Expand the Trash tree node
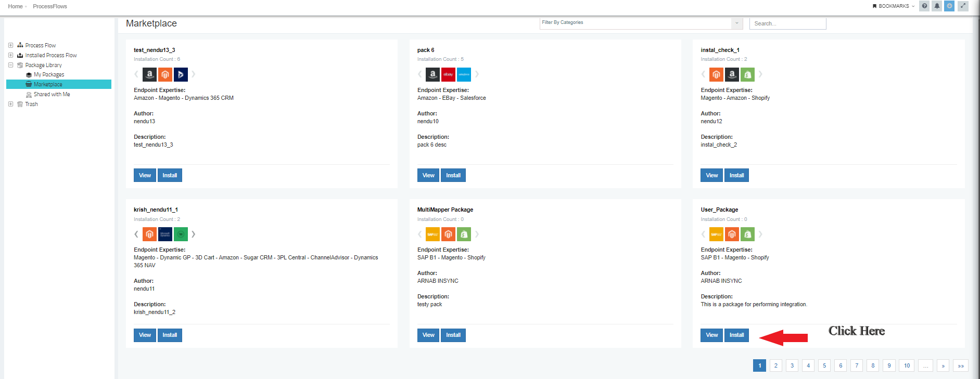The width and height of the screenshot is (980, 379). click(10, 104)
